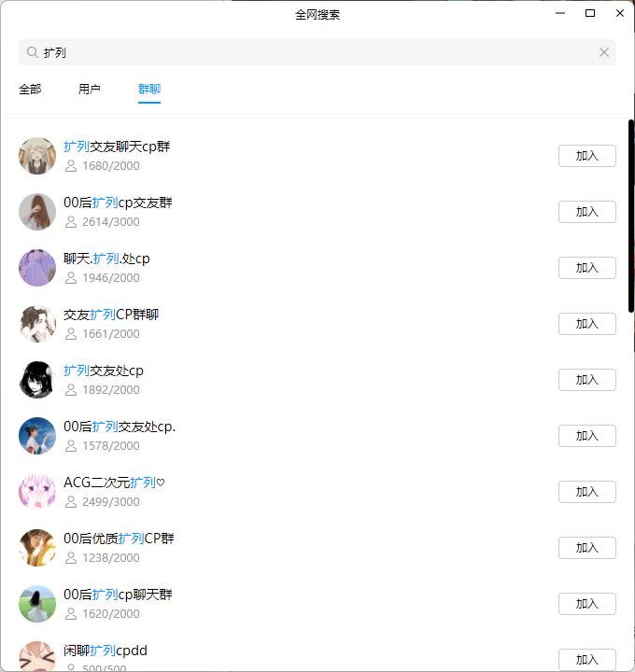Click avatar of 00后扩列cp聊天群

click(x=37, y=604)
